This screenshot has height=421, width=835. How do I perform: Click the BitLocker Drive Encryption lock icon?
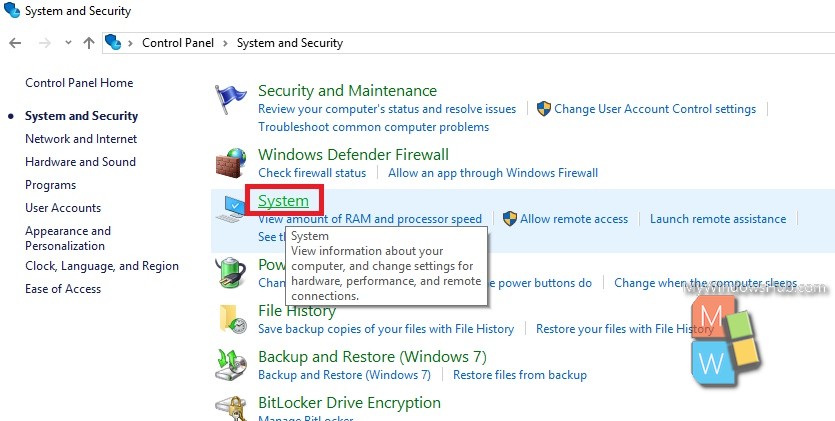[231, 409]
